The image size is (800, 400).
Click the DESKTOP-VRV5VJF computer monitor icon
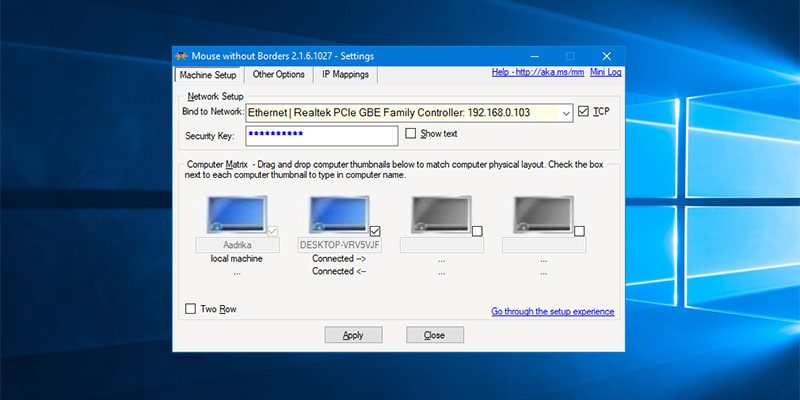click(x=338, y=213)
